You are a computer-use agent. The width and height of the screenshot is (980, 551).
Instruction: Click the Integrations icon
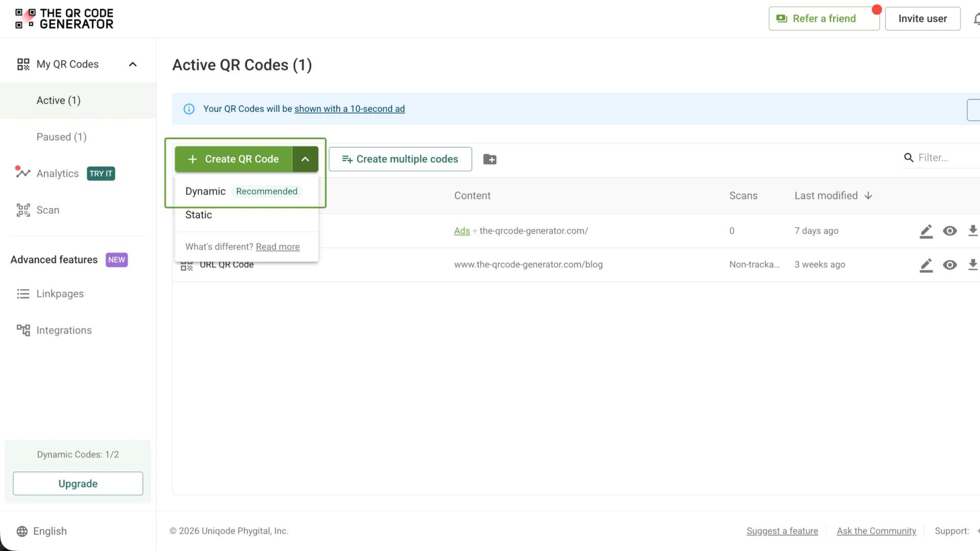click(x=23, y=330)
